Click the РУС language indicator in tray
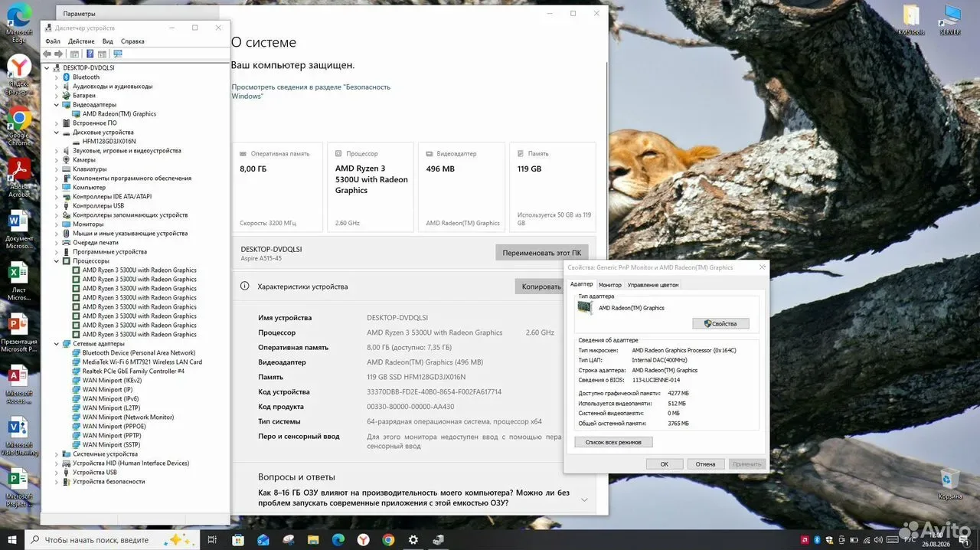Image resolution: width=980 pixels, height=550 pixels. coord(910,539)
